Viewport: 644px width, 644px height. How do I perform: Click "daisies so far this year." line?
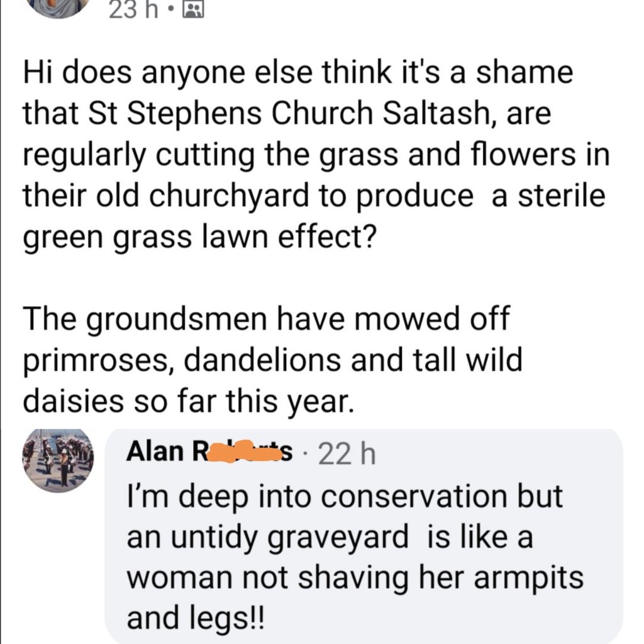coord(185,402)
